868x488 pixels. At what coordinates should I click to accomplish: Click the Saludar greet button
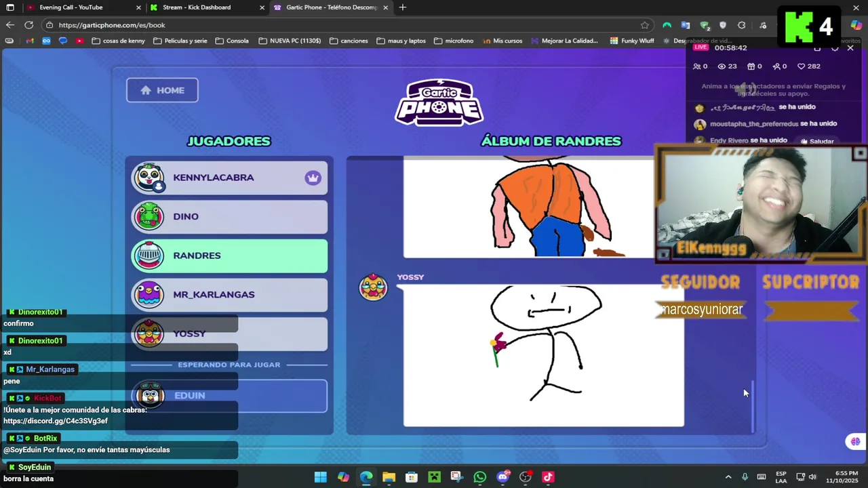816,141
